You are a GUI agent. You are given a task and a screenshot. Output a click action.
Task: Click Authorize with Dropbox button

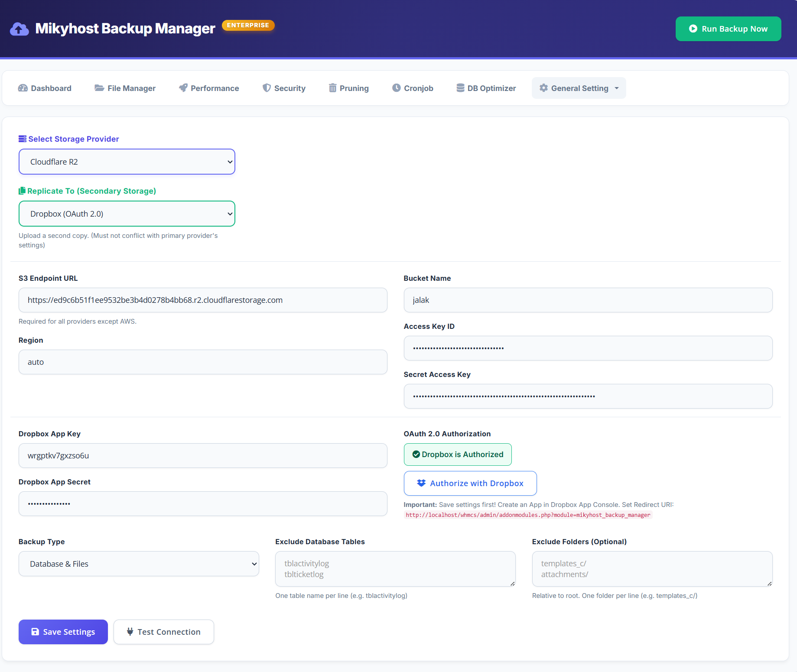tap(470, 483)
